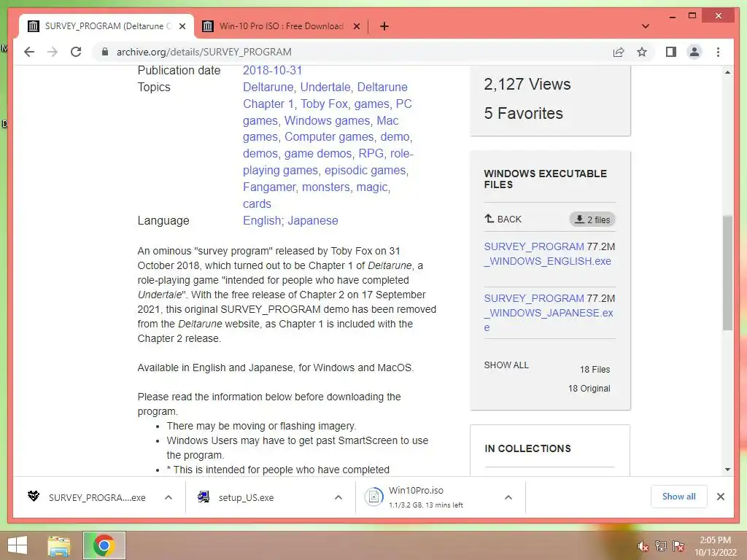Image resolution: width=747 pixels, height=560 pixels.
Task: Close the Win-10 Pro ISO tab
Action: [356, 26]
